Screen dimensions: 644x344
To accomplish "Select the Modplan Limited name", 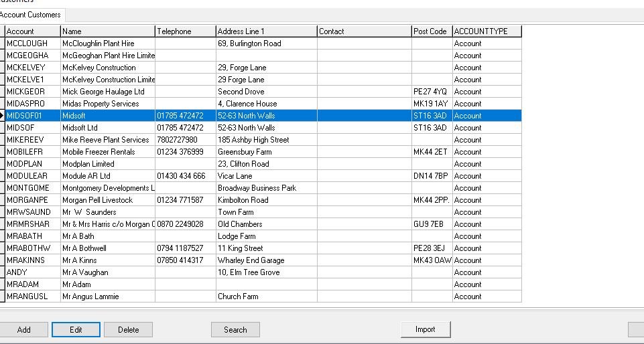I will (108, 164).
